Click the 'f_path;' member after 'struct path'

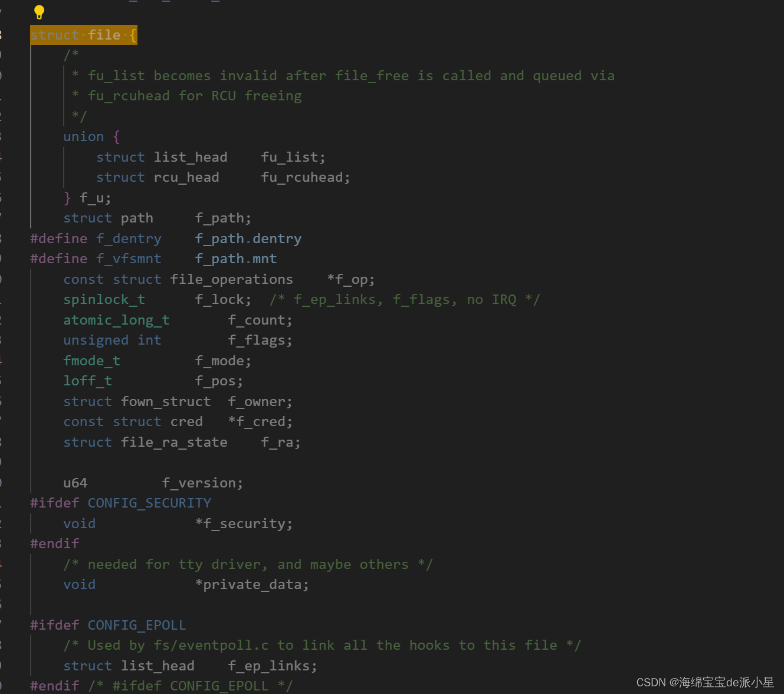(223, 218)
